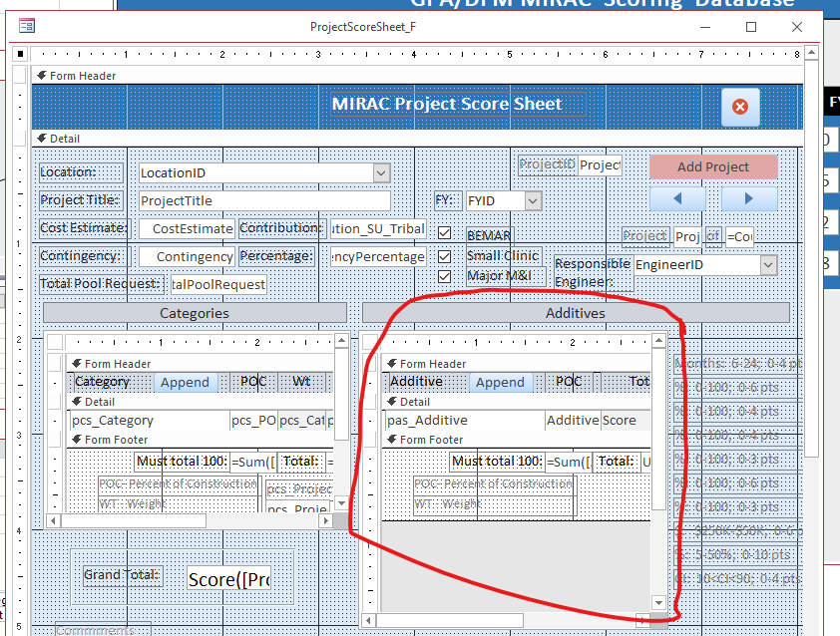Open the FYID combo box dropdown arrow

pos(533,200)
